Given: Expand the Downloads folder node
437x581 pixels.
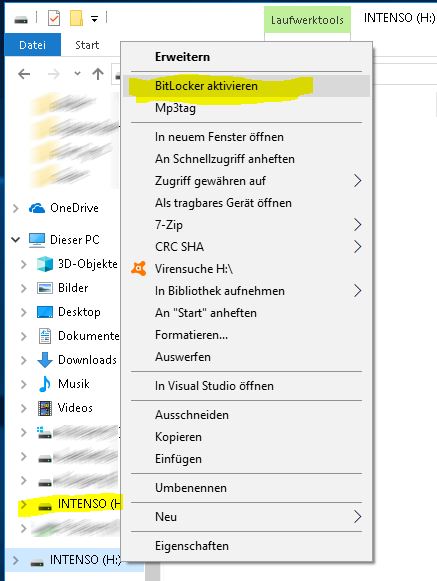Looking at the screenshot, I should [23, 360].
